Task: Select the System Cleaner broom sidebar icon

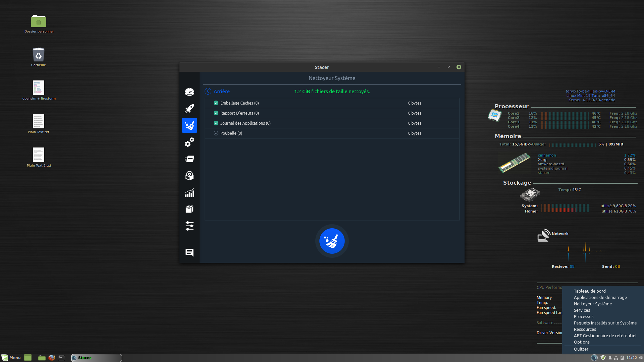Action: coord(190,125)
